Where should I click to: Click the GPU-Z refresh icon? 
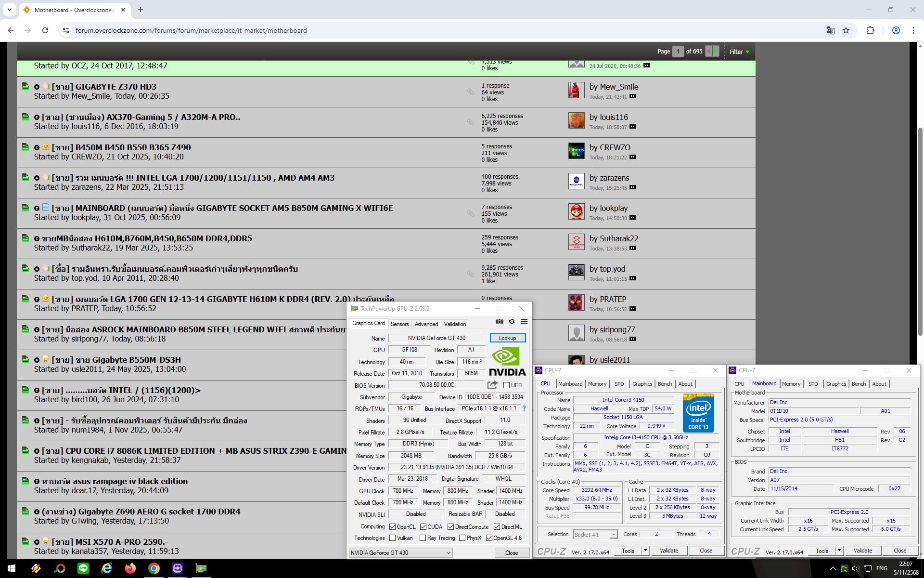coord(512,321)
